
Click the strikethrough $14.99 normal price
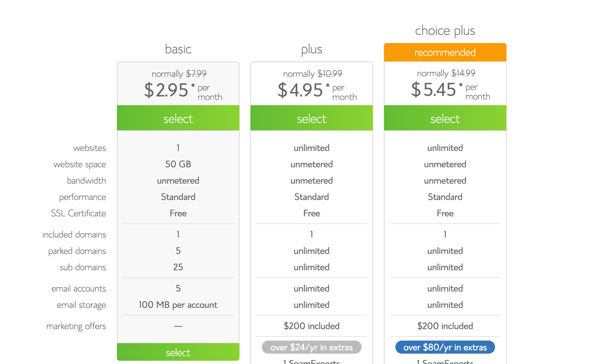click(x=463, y=73)
